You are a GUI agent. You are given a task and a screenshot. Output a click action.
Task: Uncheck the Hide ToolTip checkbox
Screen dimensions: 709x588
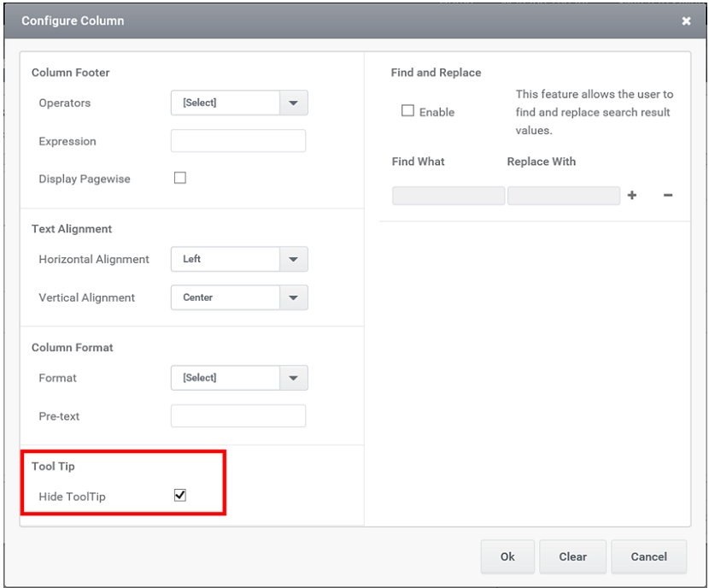click(x=180, y=496)
